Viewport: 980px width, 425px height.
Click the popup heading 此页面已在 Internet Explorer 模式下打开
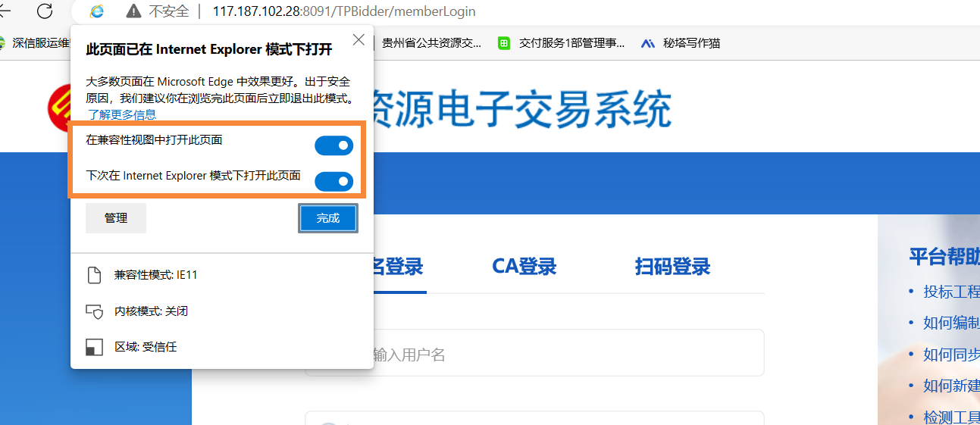point(209,49)
